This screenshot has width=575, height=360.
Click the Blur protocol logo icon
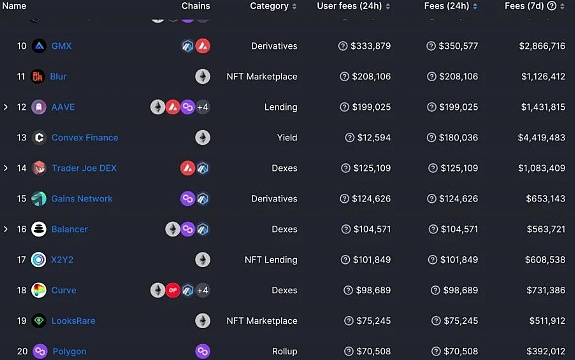pos(37,76)
